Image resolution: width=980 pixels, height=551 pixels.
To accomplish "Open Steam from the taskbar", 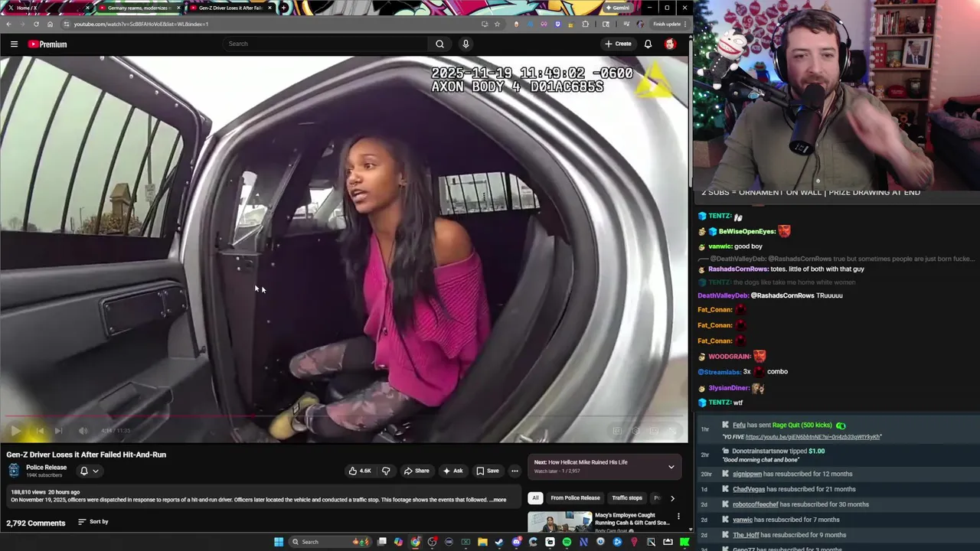I will 498,542.
